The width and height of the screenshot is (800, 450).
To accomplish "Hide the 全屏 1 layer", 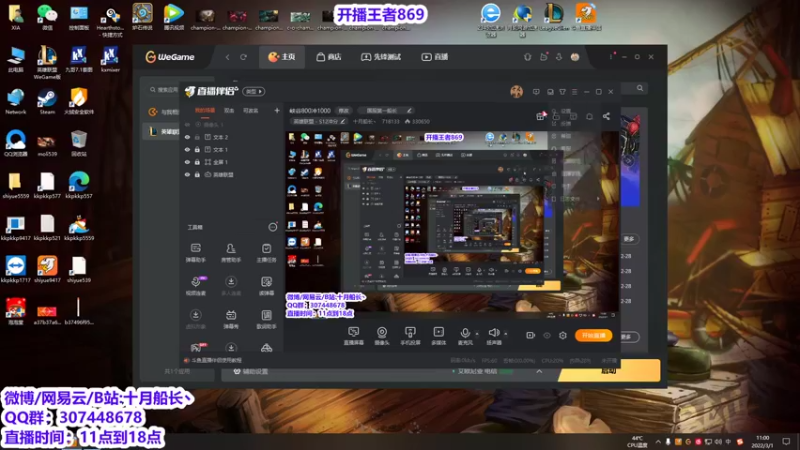I will pos(187,162).
